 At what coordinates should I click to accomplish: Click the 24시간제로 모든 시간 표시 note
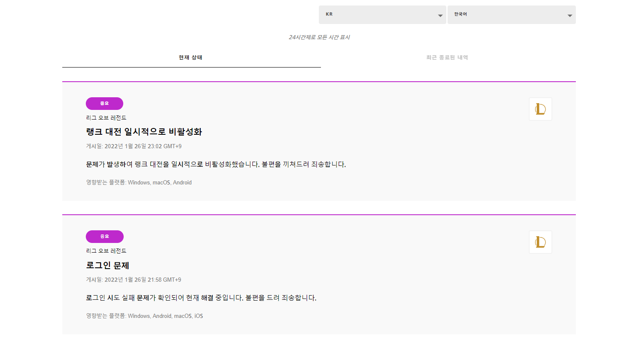(x=319, y=37)
